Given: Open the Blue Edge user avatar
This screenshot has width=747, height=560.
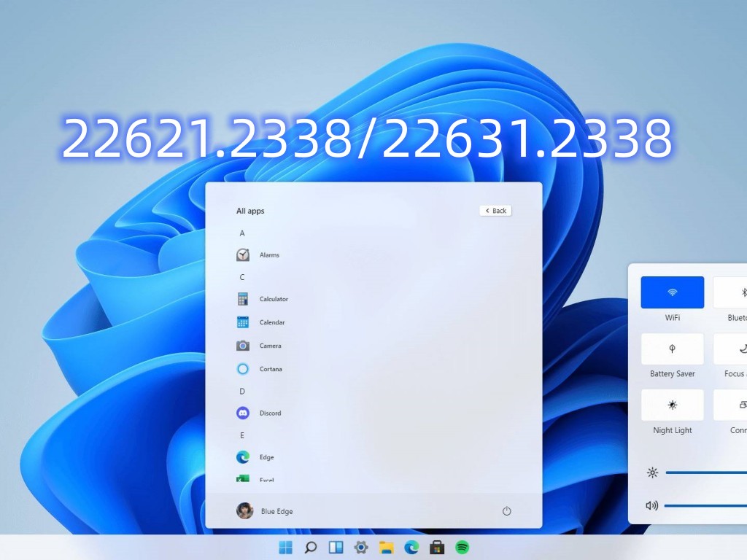Looking at the screenshot, I should (x=245, y=511).
